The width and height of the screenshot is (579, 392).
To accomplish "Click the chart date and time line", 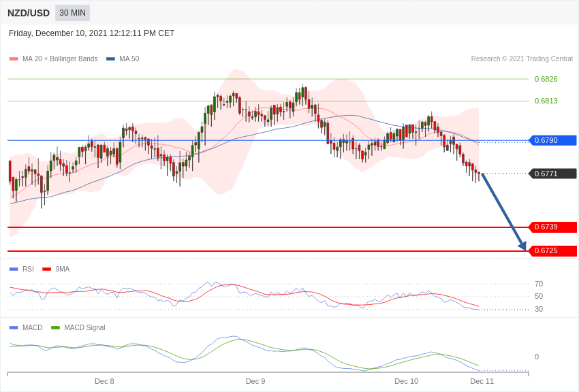I will pyautogui.click(x=91, y=33).
